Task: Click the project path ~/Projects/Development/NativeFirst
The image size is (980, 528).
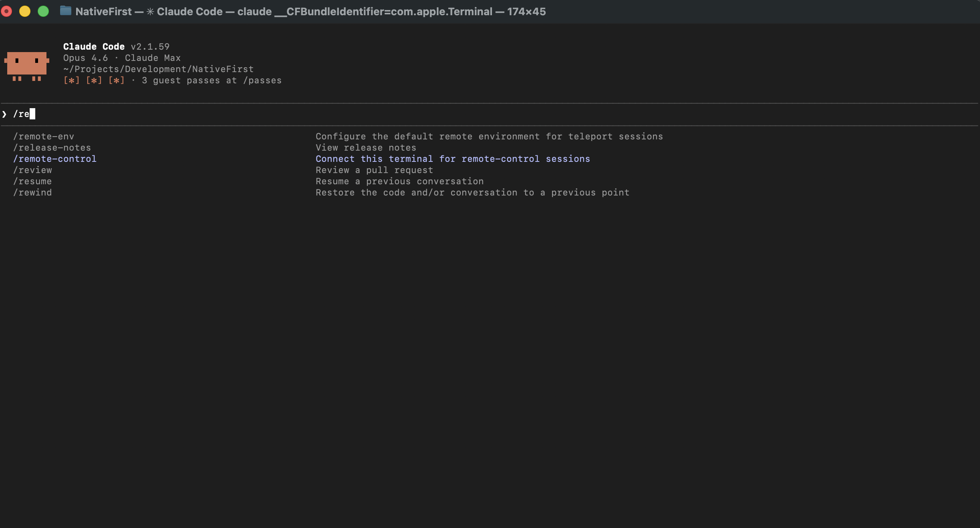Action: coord(158,69)
